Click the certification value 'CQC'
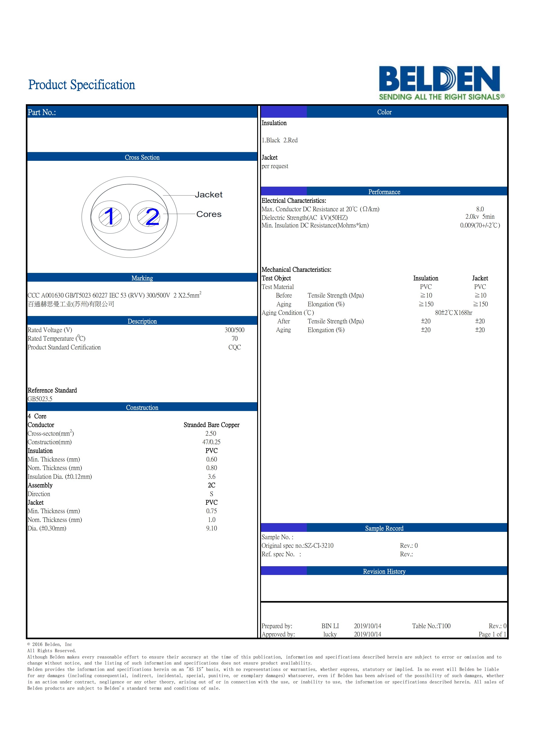535x756 pixels. point(234,347)
